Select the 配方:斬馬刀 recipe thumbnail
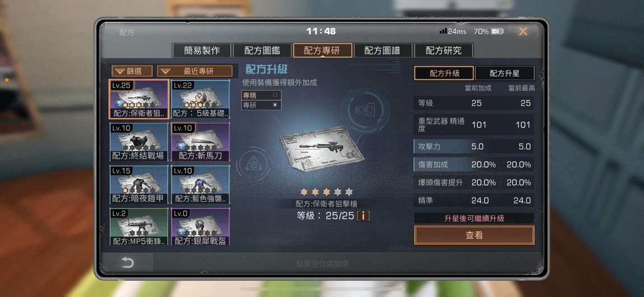 coord(200,142)
